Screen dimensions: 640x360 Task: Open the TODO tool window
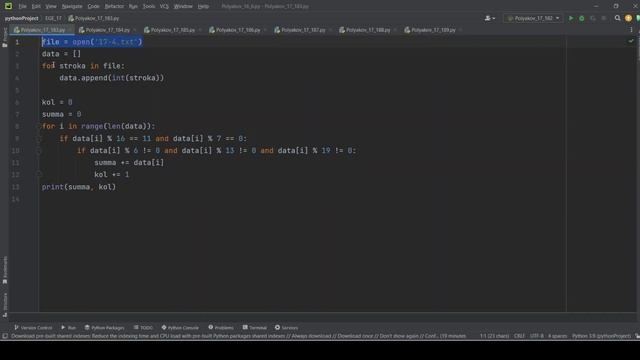143,327
